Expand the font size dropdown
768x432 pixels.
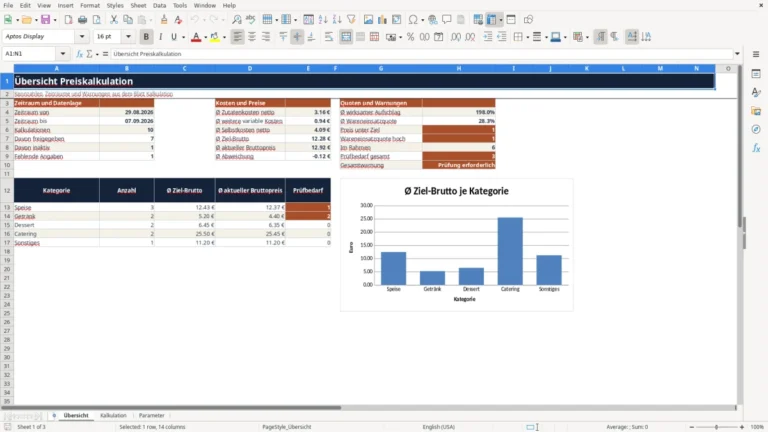(x=128, y=36)
